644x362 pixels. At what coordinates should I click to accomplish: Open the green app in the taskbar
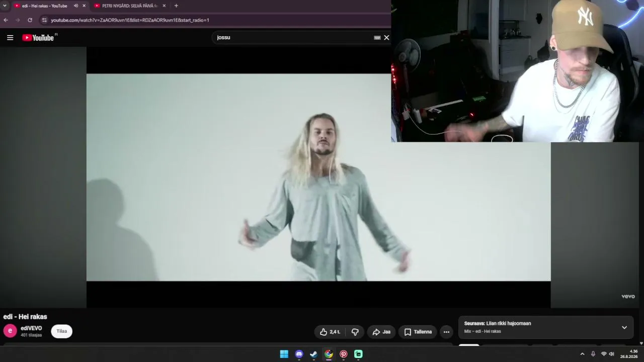(x=358, y=354)
